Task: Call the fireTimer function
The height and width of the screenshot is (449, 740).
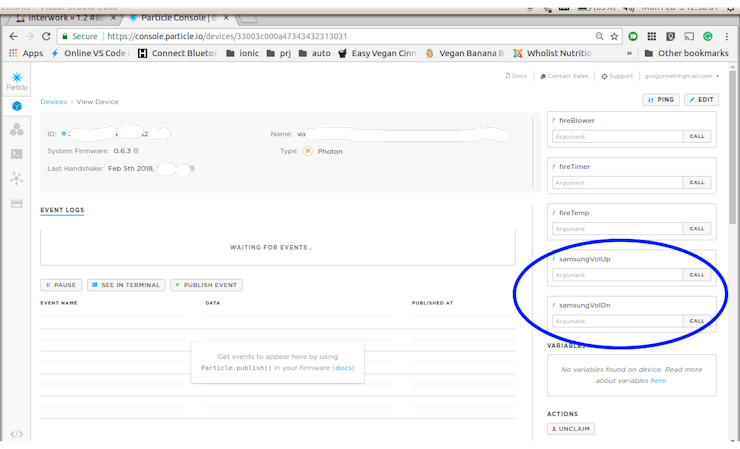Action: coord(697,183)
